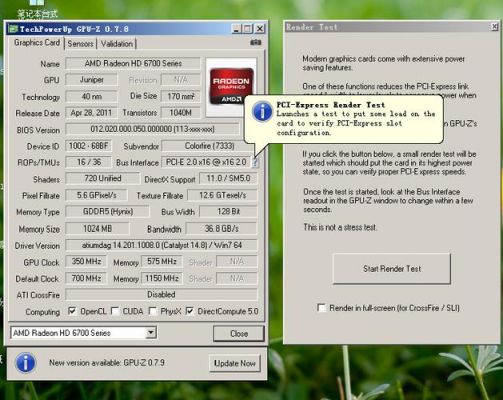The image size is (503, 400).
Task: Click the Radeon Graphics AMD logo
Action: (231, 87)
